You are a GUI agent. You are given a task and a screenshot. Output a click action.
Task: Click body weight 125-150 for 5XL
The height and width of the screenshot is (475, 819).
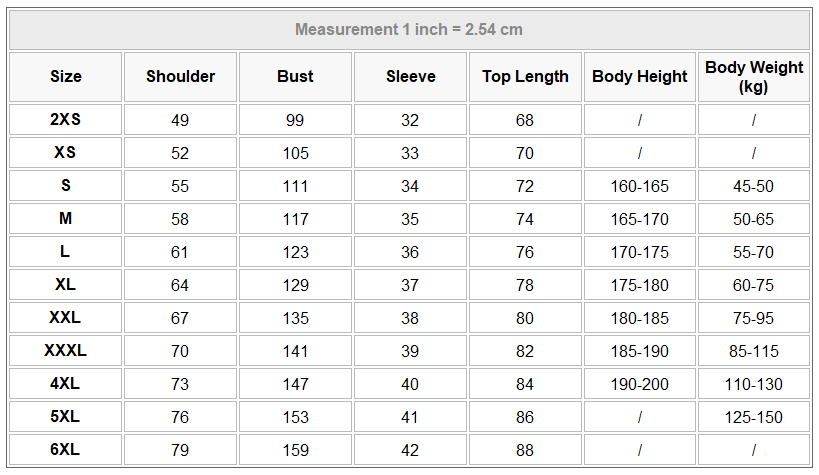pos(754,417)
